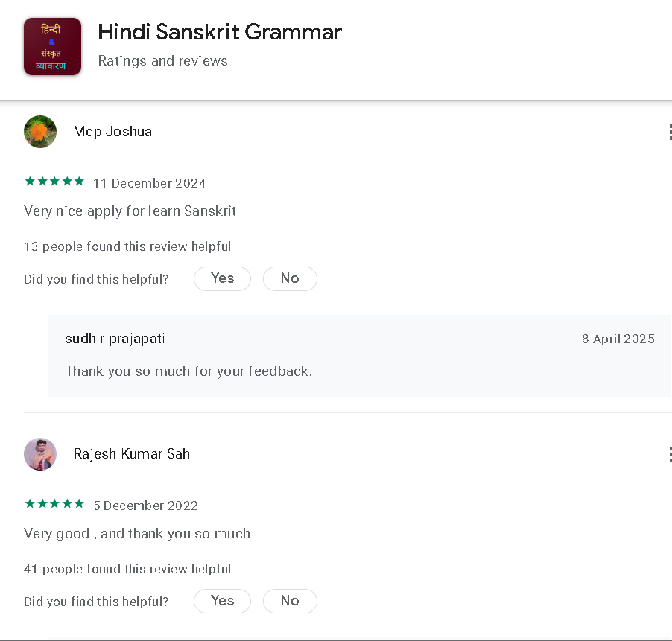Click the Rajesh Kumar Sah reviewer name
The image size is (672, 641).
131,454
